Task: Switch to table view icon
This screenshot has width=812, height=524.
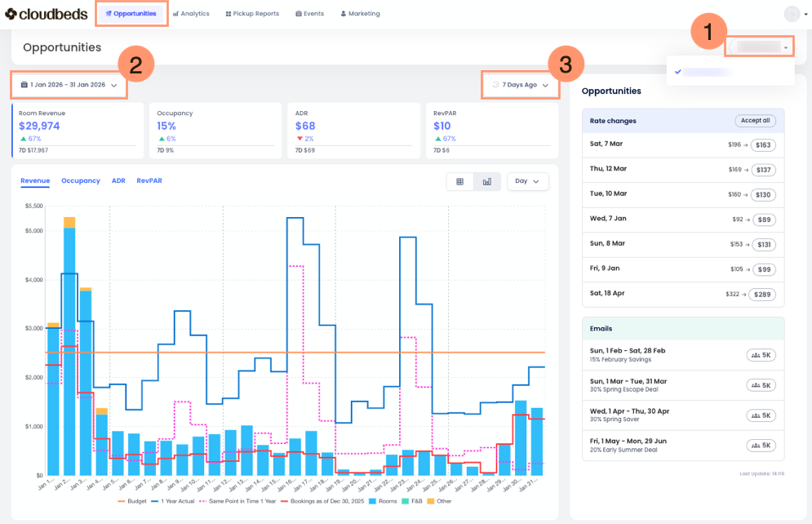Action: (x=460, y=181)
